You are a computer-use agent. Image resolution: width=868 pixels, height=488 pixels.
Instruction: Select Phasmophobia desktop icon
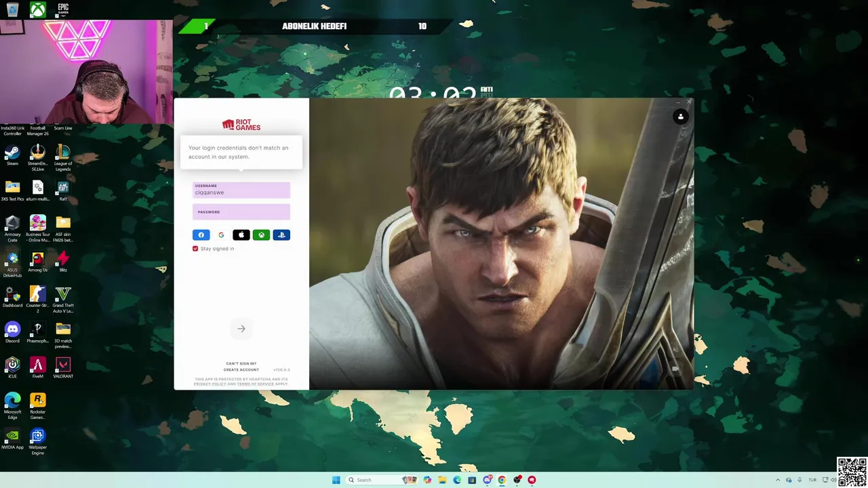pos(37,332)
